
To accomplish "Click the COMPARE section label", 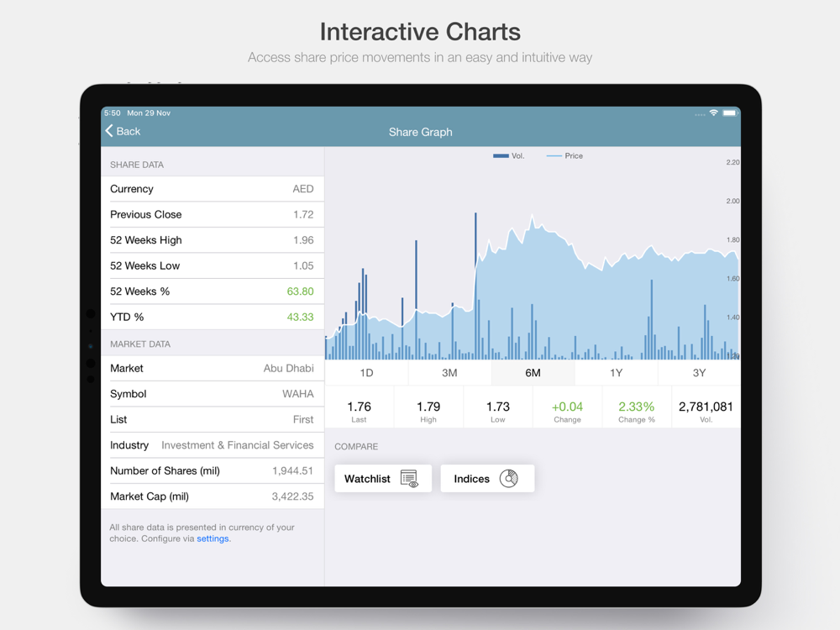I will pyautogui.click(x=356, y=447).
